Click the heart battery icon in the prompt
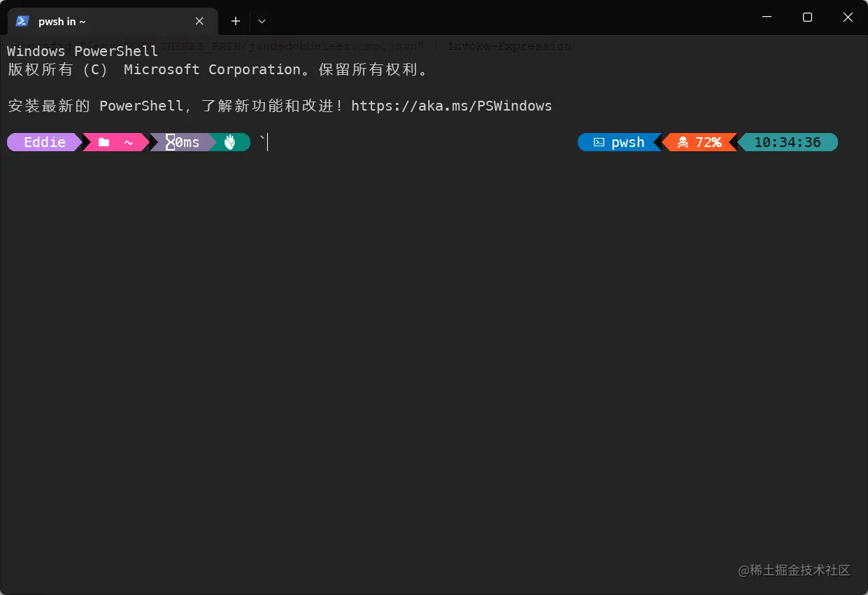 [x=230, y=142]
